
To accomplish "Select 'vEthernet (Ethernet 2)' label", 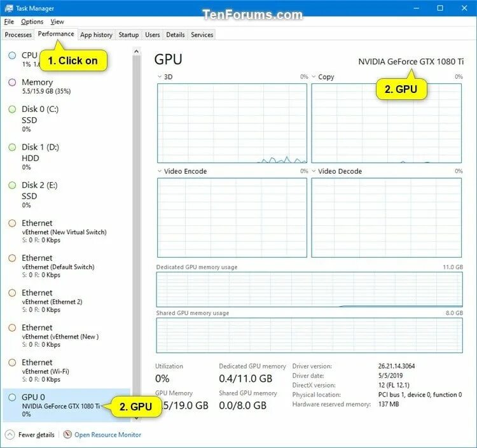I will coord(52,302).
